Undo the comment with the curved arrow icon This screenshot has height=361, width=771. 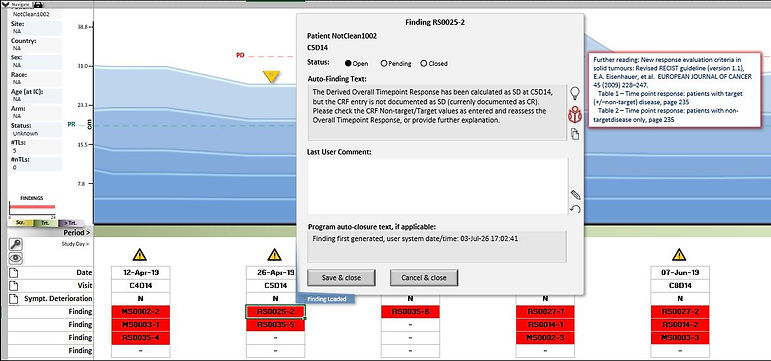click(575, 209)
